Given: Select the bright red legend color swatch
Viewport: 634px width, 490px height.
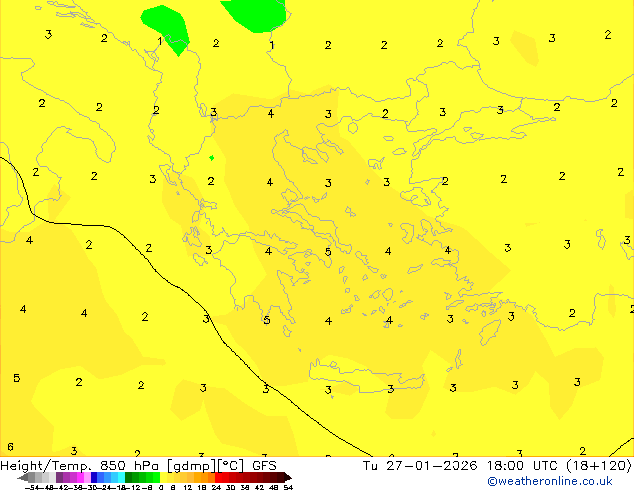Looking at the screenshot, I should [218, 477].
